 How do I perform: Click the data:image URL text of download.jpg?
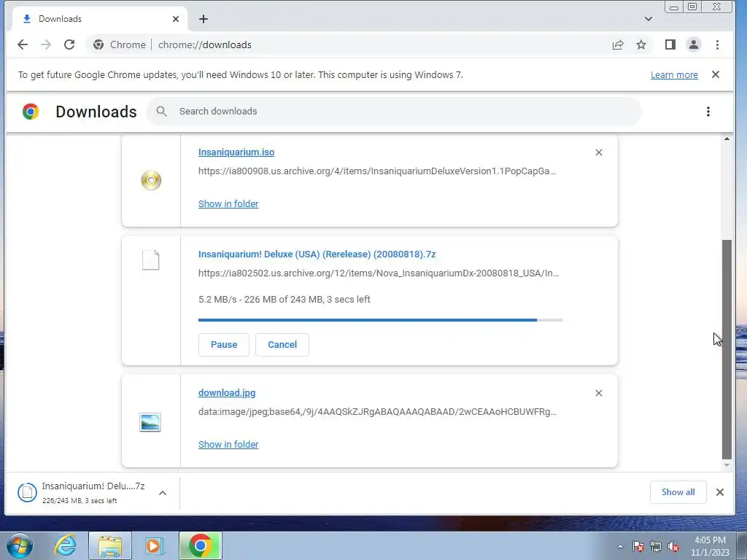pyautogui.click(x=377, y=412)
